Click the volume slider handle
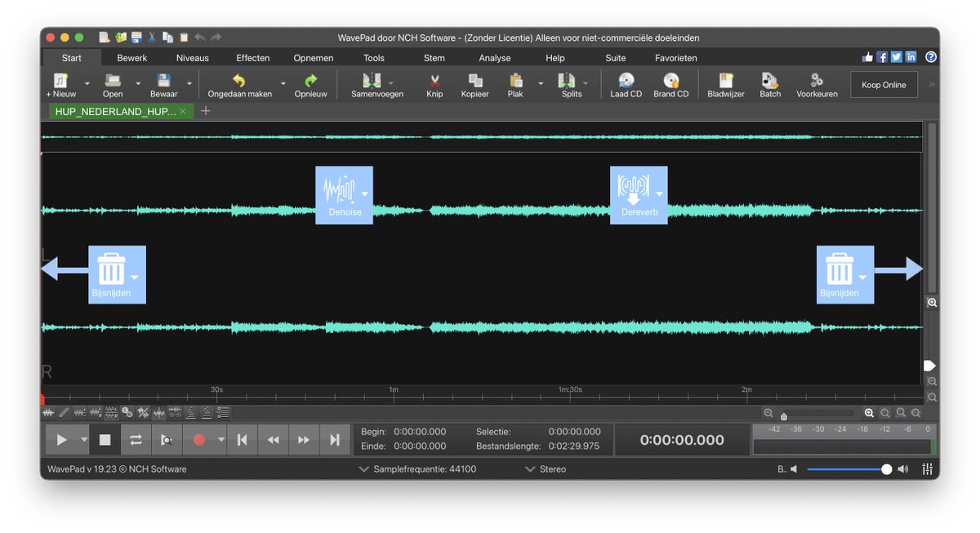The height and width of the screenshot is (533, 980). pyautogui.click(x=887, y=469)
